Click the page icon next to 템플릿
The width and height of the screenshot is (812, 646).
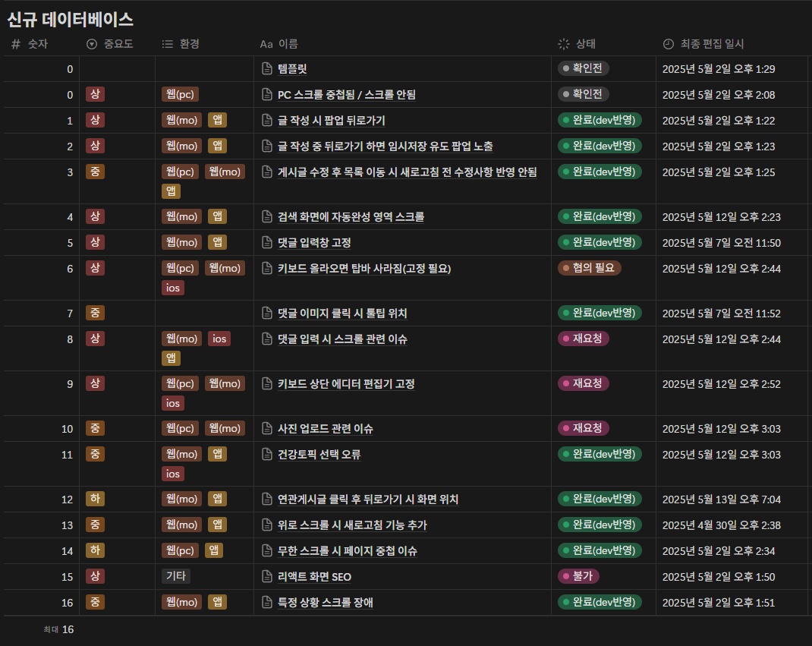[x=267, y=69]
